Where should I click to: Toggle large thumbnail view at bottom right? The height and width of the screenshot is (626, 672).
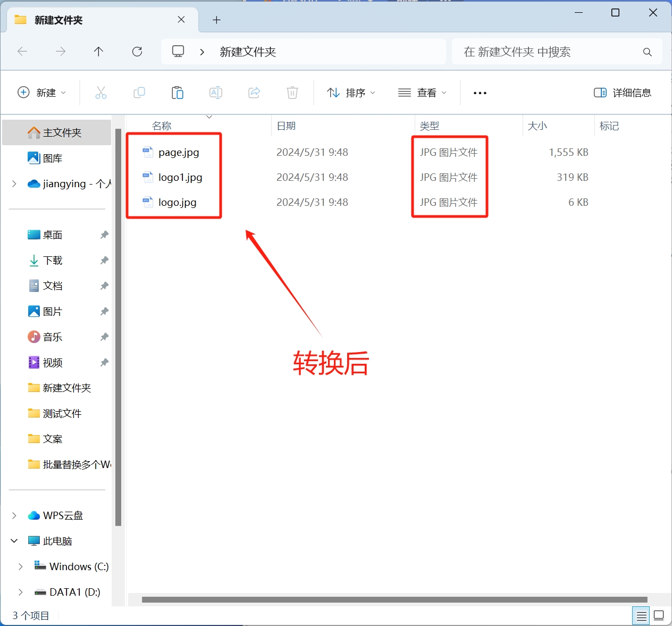click(659, 615)
